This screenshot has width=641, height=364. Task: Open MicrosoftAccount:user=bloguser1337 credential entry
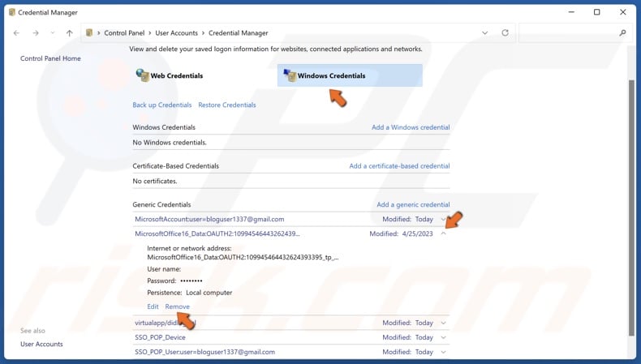tap(209, 220)
